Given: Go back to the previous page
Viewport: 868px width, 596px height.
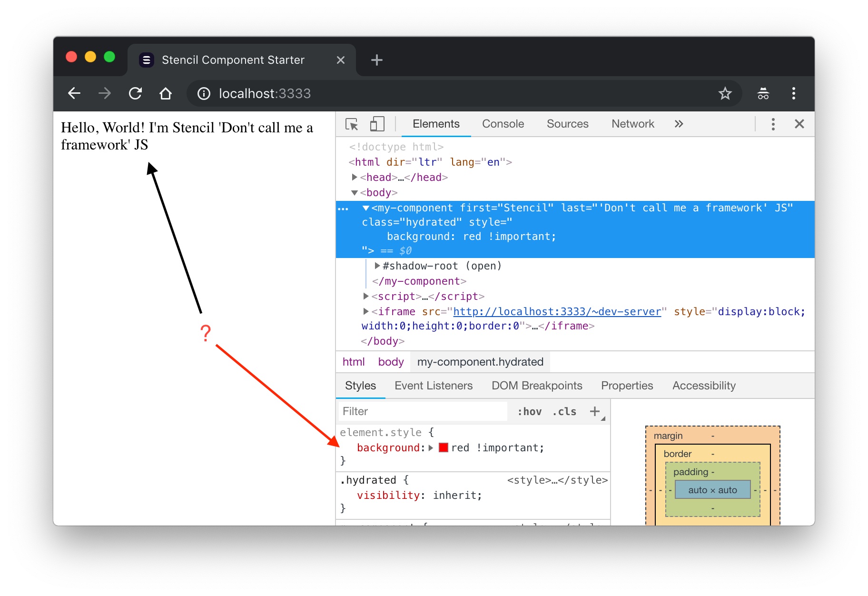Looking at the screenshot, I should tap(74, 93).
